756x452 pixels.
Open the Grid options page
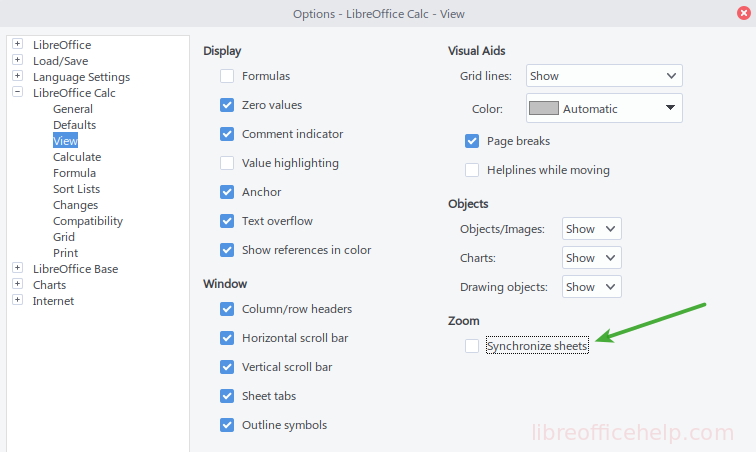tap(64, 237)
